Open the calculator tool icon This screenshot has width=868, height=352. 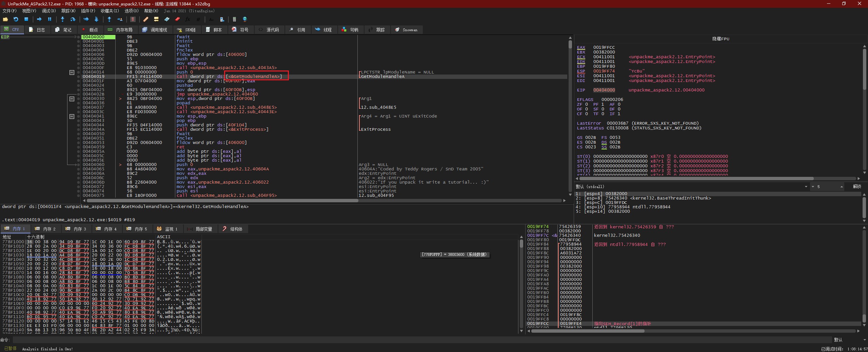coord(234,19)
